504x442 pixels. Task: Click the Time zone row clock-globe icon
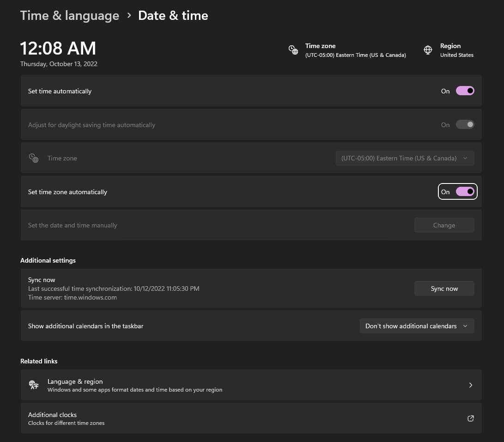click(34, 158)
